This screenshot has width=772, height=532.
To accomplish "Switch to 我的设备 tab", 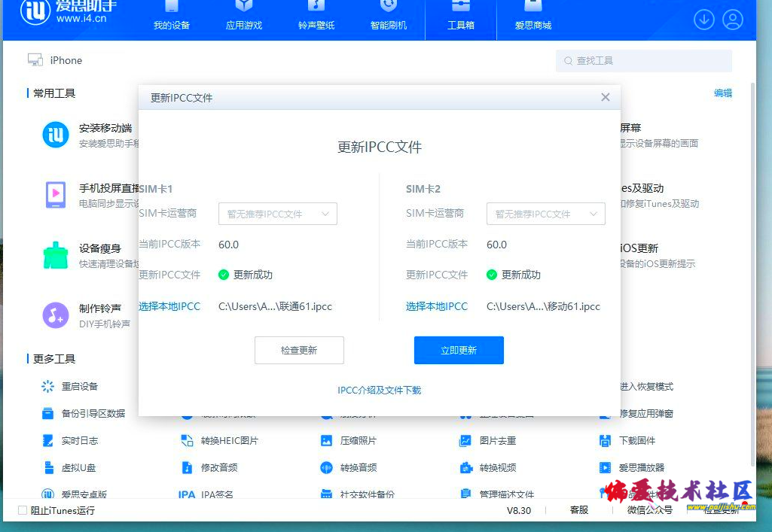I will (172, 18).
